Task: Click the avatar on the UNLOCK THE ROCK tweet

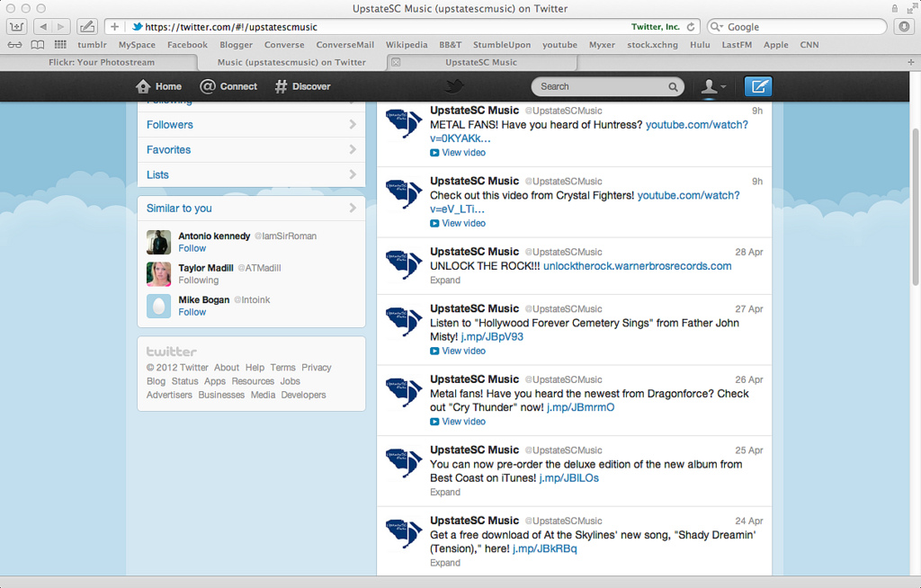Action: tap(404, 264)
